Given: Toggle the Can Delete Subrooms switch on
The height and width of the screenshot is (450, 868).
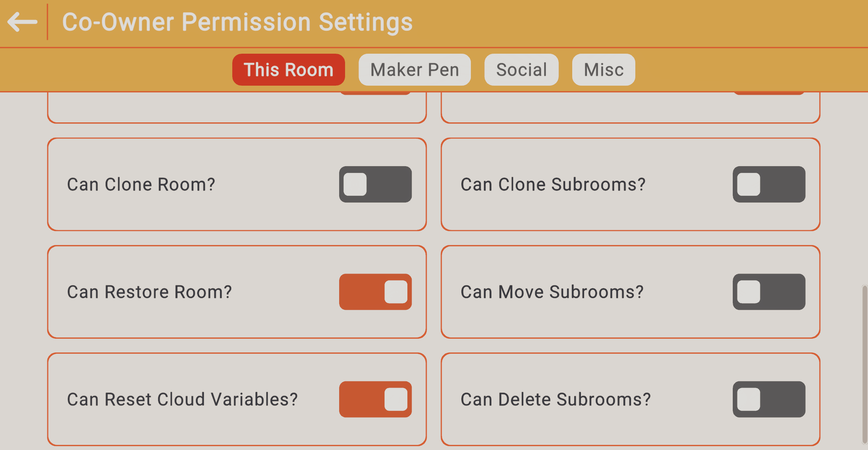Looking at the screenshot, I should 769,399.
